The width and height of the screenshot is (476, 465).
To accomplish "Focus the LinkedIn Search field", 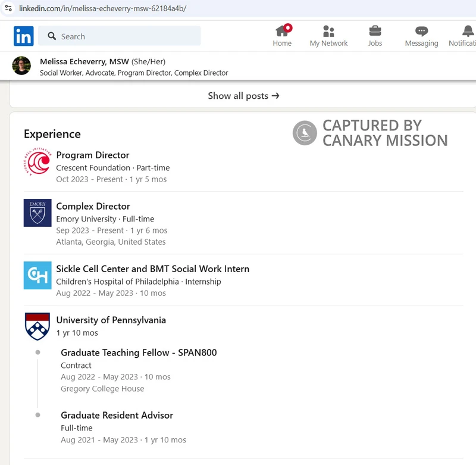I will 120,36.
